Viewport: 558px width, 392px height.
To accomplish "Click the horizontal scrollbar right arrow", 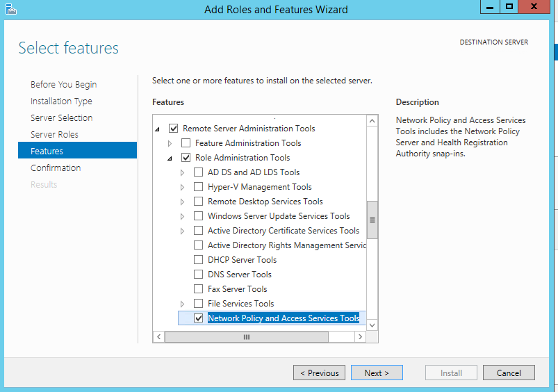I will pos(360,336).
